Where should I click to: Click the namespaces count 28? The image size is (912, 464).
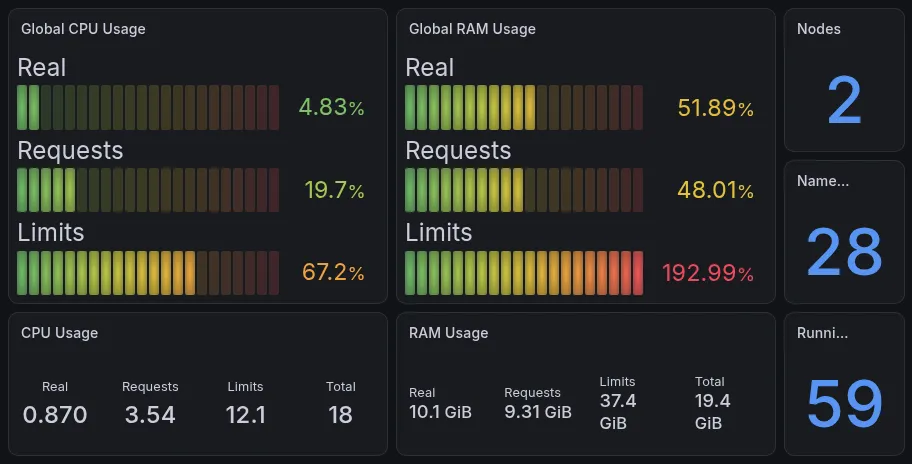coord(845,252)
